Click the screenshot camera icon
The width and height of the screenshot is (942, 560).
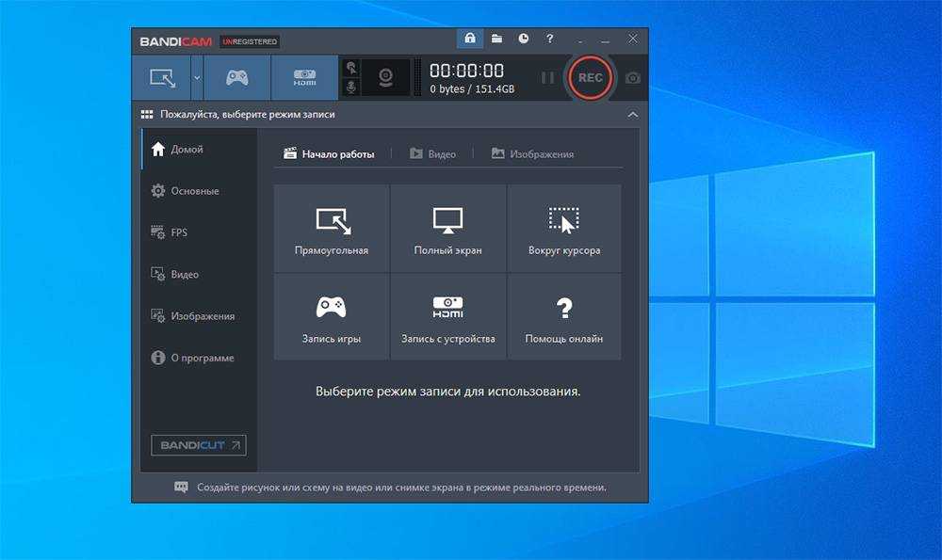(633, 78)
